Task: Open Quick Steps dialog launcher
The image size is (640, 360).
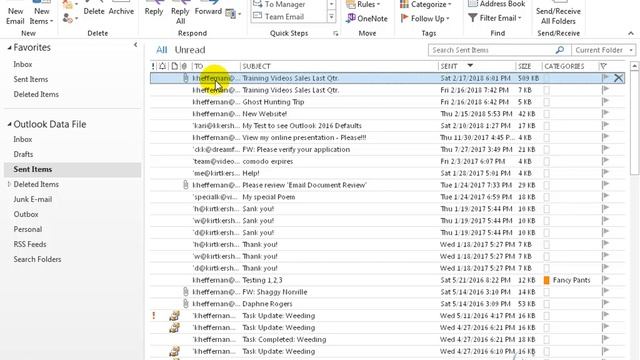Action: 336,33
